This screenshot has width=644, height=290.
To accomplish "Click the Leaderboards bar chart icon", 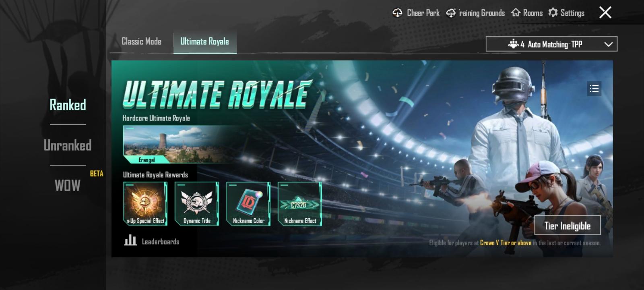I will (x=130, y=240).
